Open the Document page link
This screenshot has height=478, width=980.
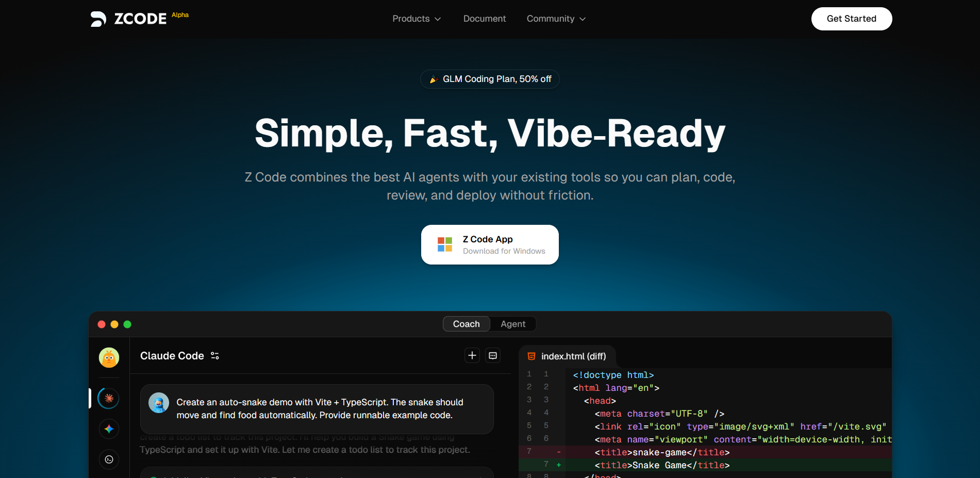click(485, 19)
